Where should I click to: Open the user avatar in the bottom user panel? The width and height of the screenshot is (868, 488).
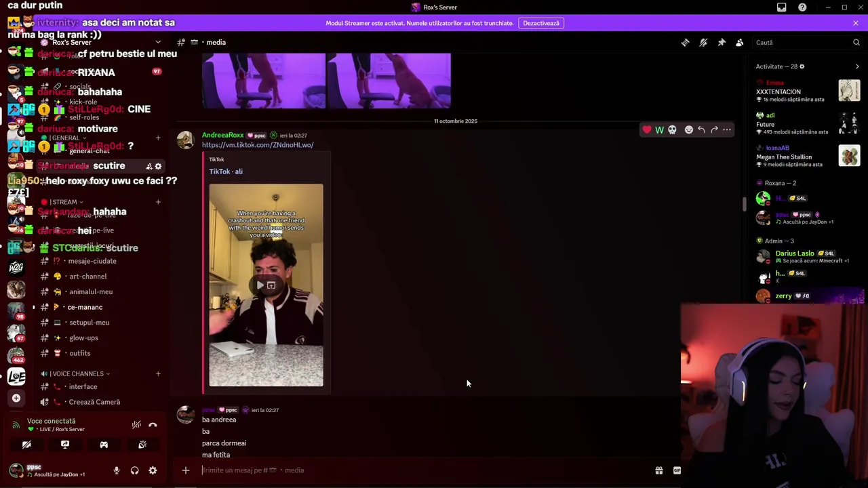coord(16,470)
